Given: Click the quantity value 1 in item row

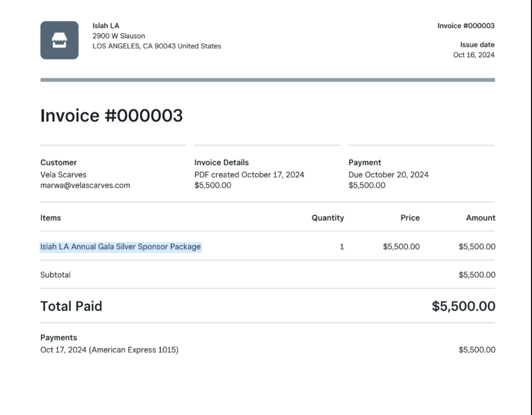Looking at the screenshot, I should coord(341,247).
